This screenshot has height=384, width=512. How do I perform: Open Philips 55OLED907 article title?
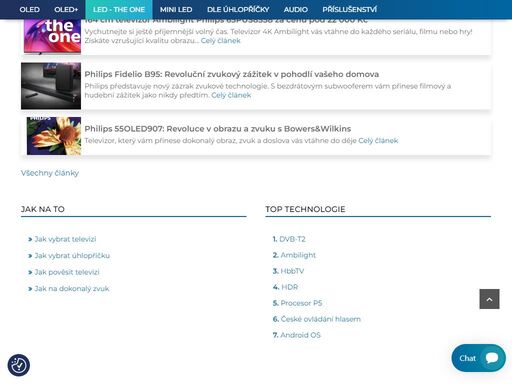pos(218,129)
